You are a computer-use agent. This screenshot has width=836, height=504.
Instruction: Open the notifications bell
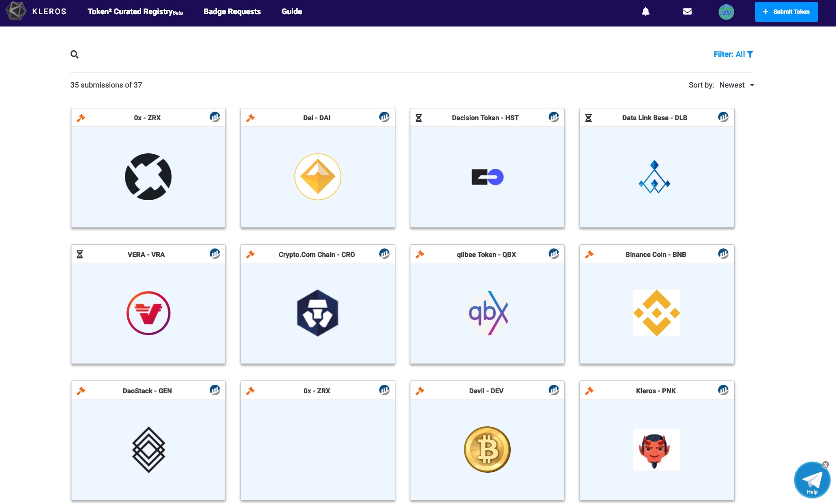646,11
